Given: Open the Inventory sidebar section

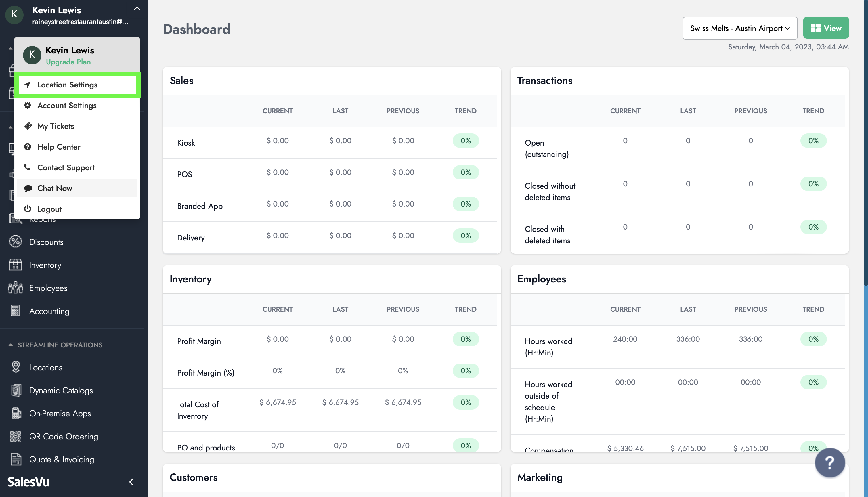Looking at the screenshot, I should point(45,265).
